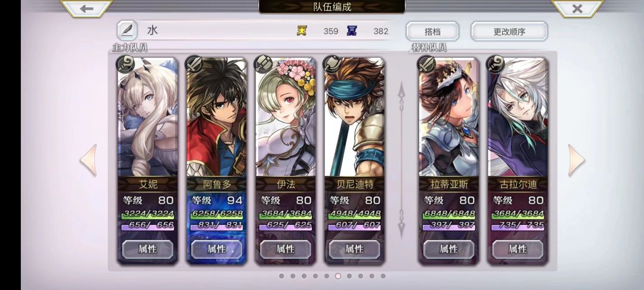Select the first page indicator dot

281,276
